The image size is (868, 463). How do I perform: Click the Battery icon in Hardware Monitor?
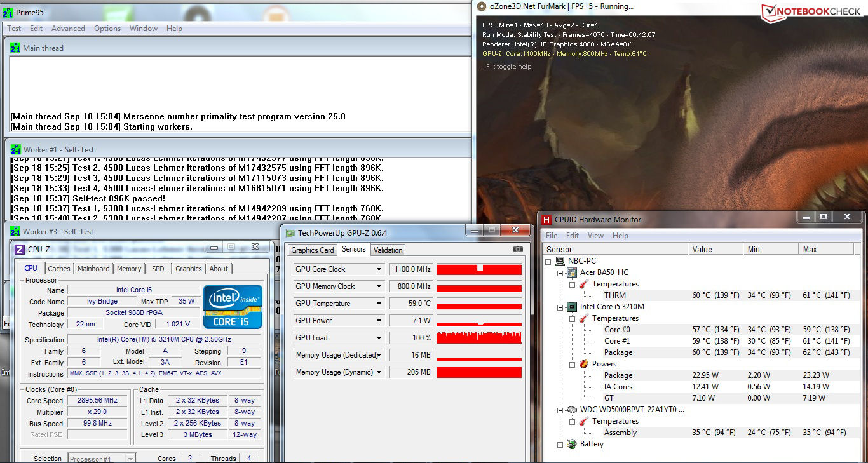point(572,444)
